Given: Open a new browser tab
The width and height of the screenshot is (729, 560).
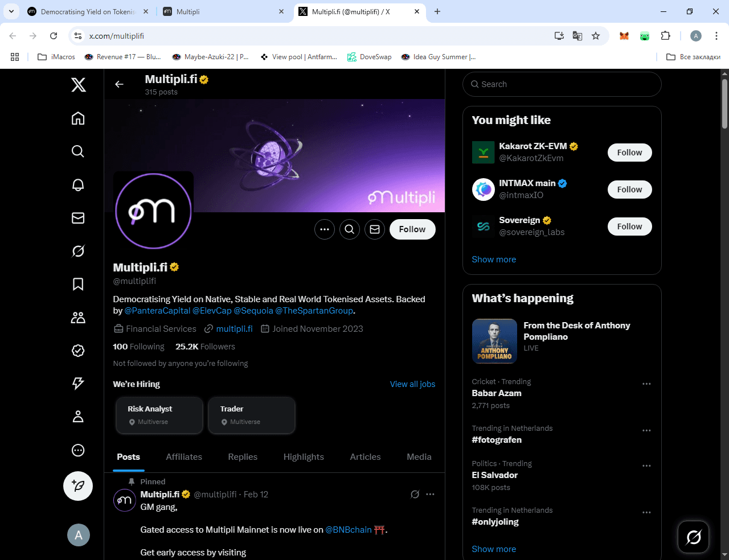Looking at the screenshot, I should (437, 11).
